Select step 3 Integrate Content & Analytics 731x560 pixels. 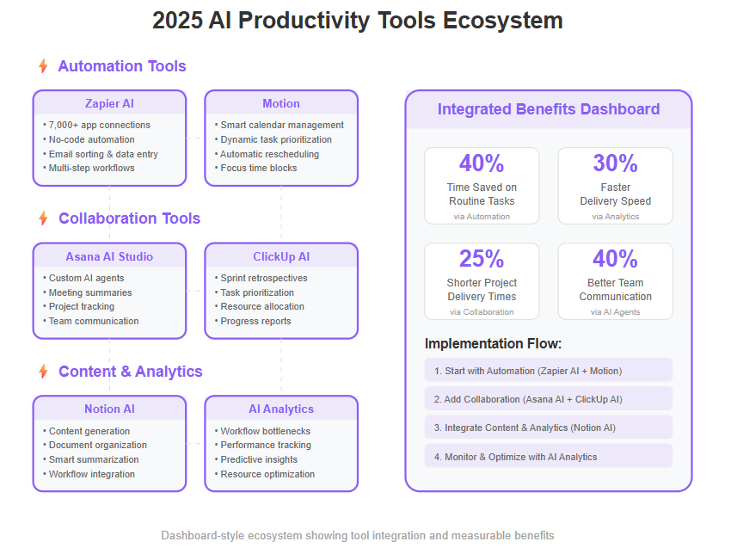[549, 427]
